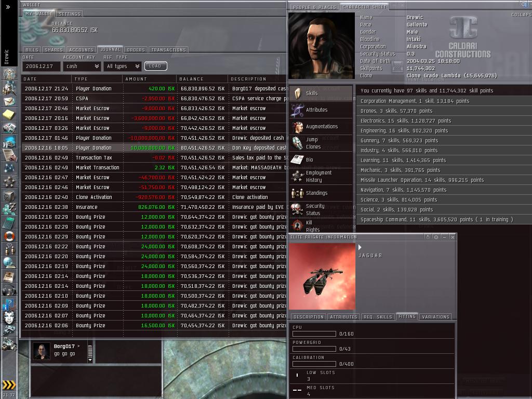Click the CPU usage bar
The height and width of the screenshot is (399, 532).
point(314,334)
